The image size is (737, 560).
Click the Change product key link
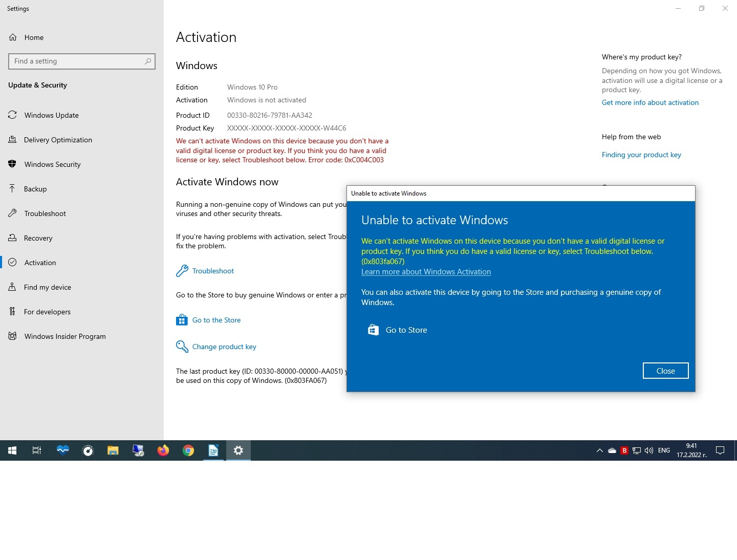[x=216, y=347]
